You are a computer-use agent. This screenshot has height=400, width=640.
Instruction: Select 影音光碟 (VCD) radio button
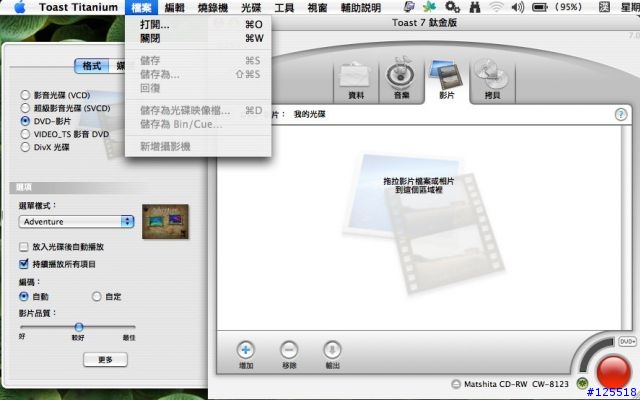click(25, 95)
